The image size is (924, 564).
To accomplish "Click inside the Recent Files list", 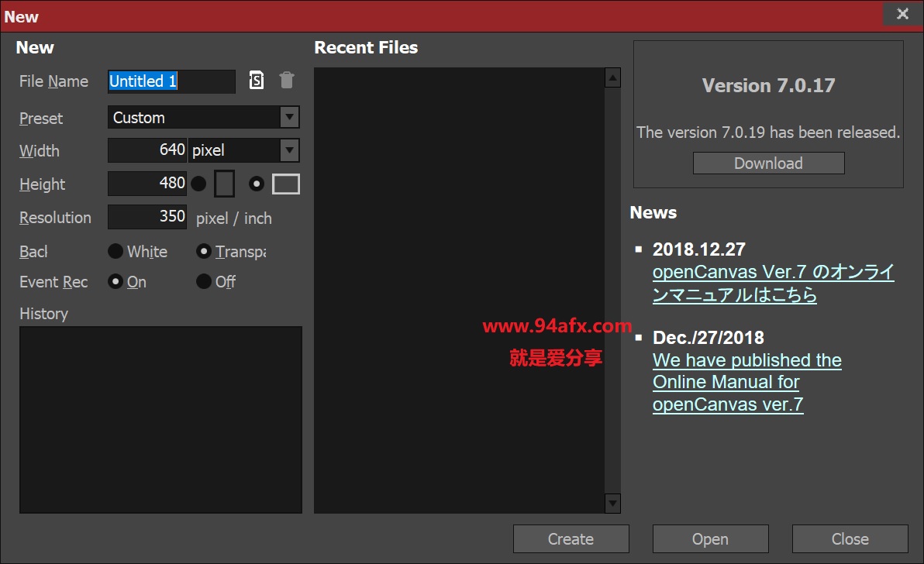I will click(459, 291).
